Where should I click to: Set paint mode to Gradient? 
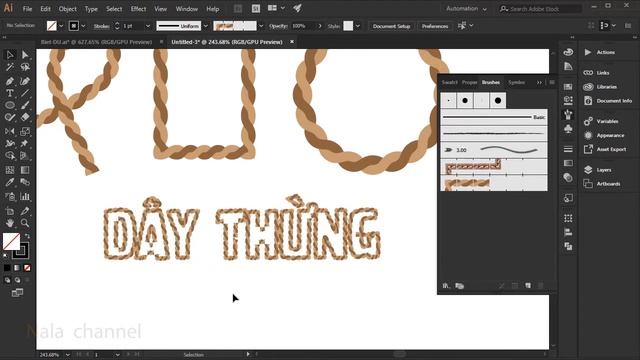pyautogui.click(x=17, y=268)
